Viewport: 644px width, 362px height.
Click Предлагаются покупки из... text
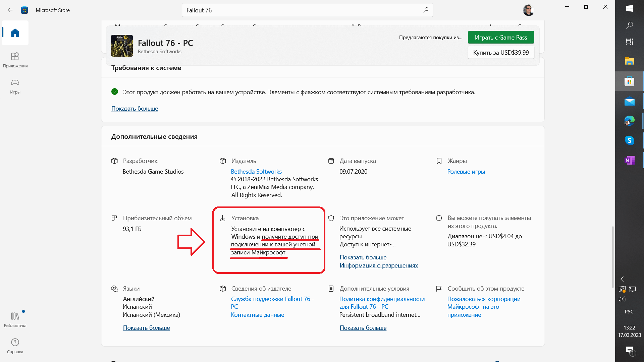tap(431, 37)
